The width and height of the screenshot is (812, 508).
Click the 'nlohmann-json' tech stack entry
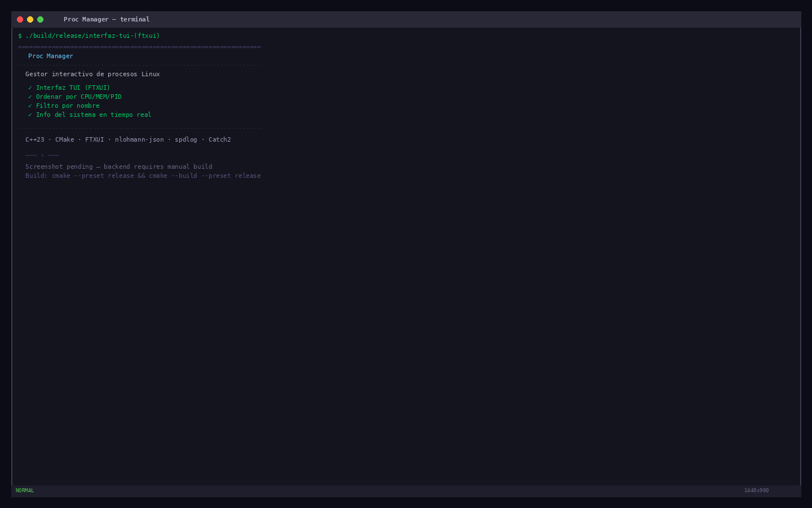[x=139, y=139]
